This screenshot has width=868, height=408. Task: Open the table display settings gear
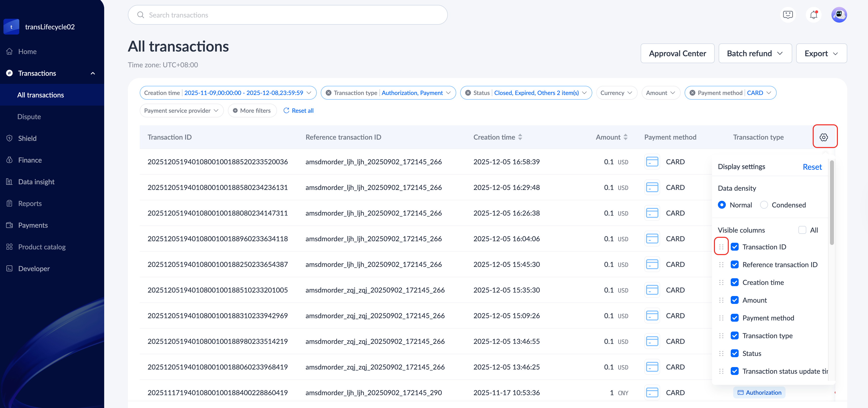pos(824,137)
